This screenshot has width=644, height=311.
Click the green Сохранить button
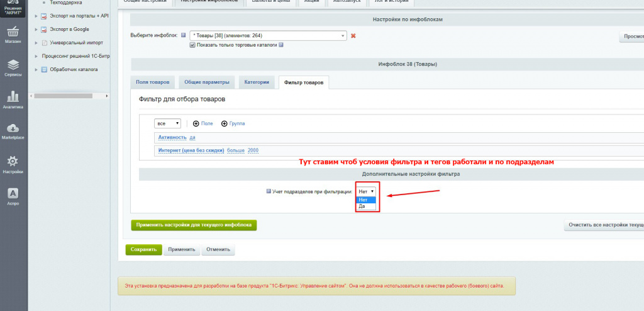tap(143, 249)
